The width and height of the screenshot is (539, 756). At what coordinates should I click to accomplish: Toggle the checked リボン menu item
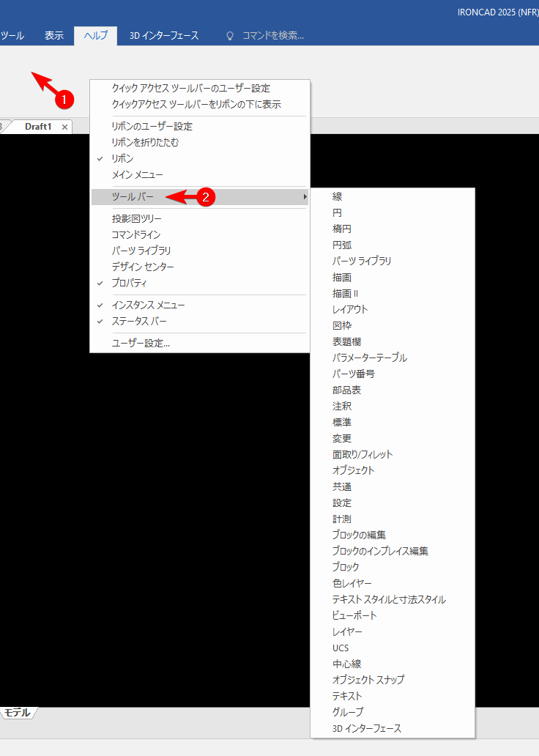pyautogui.click(x=200, y=158)
